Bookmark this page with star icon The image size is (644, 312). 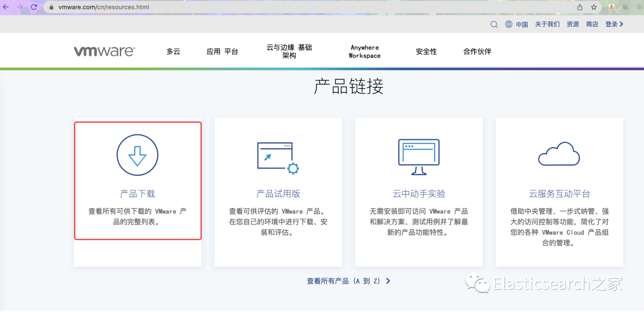pyautogui.click(x=593, y=7)
